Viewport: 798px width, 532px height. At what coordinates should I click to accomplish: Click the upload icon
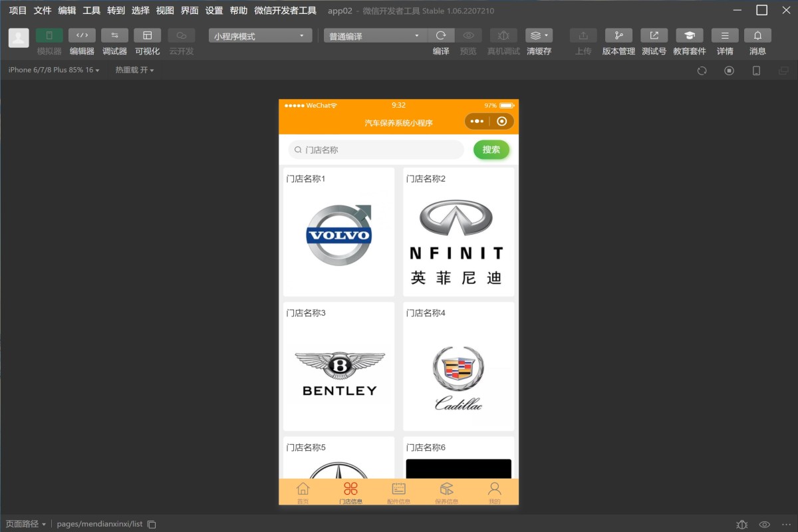[x=583, y=36]
